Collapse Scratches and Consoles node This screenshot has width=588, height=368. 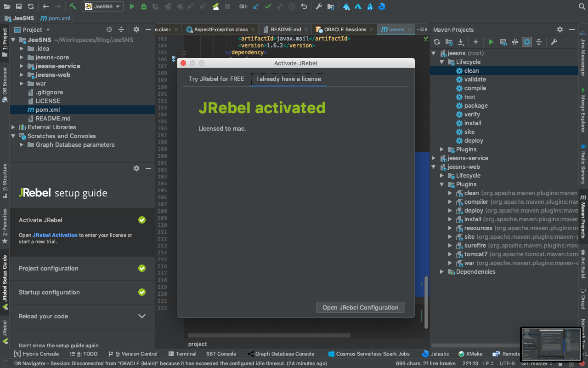[13, 136]
